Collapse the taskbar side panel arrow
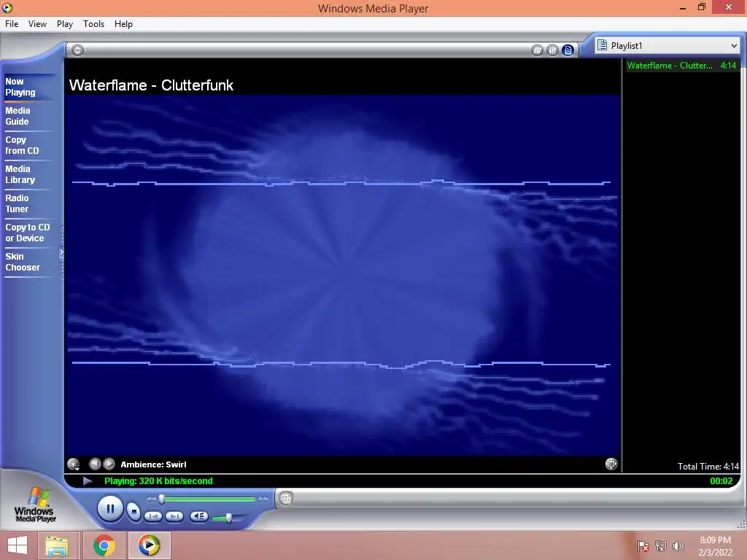This screenshot has width=747, height=560. [61, 252]
